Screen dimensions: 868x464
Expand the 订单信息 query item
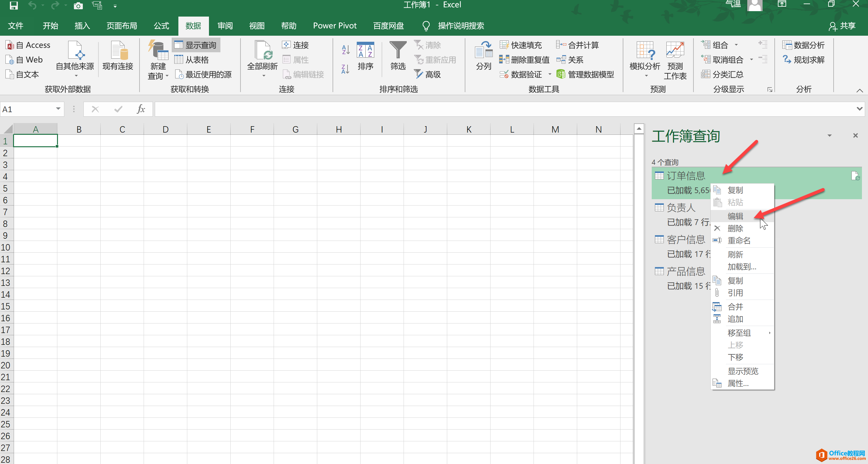[x=687, y=175]
